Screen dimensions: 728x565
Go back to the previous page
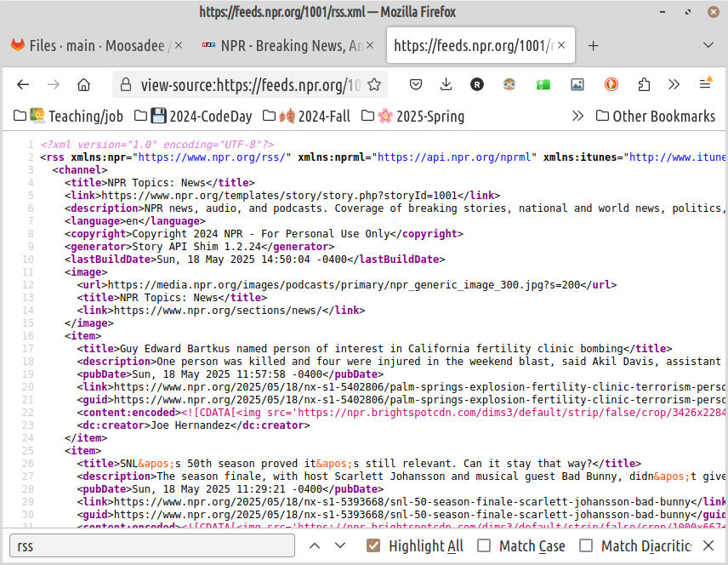[23, 84]
